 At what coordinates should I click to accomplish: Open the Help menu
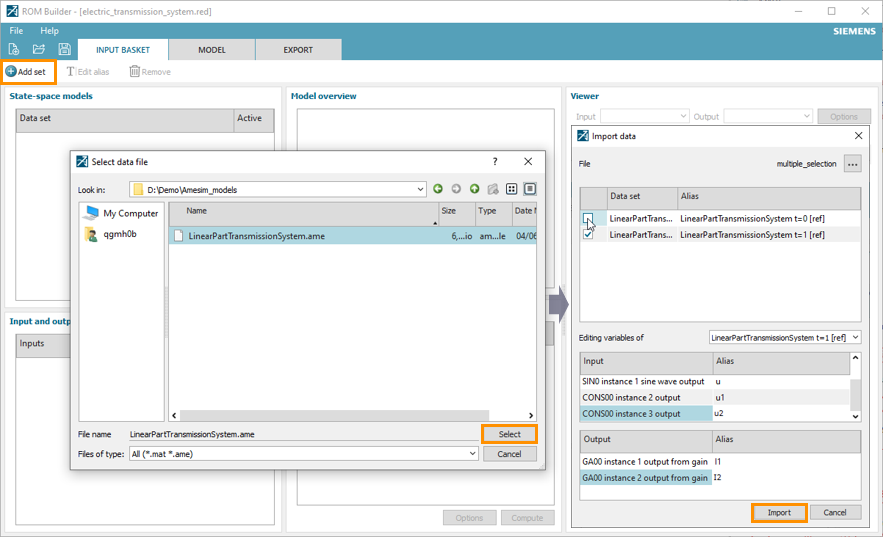tap(49, 31)
